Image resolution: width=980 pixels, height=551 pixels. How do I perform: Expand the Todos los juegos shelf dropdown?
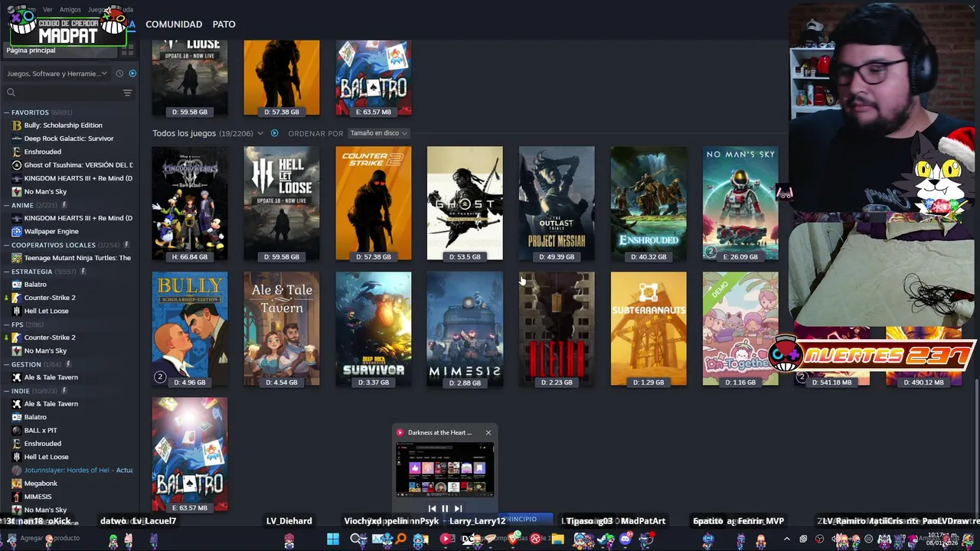pyautogui.click(x=260, y=133)
